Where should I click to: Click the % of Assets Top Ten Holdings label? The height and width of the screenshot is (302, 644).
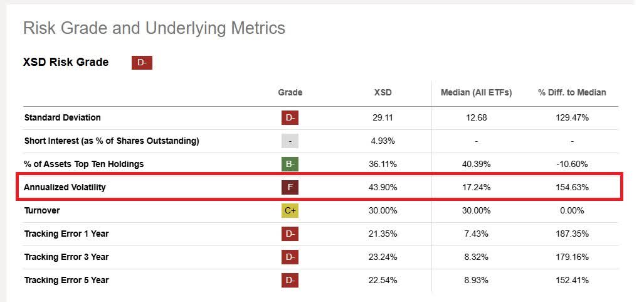84,164
